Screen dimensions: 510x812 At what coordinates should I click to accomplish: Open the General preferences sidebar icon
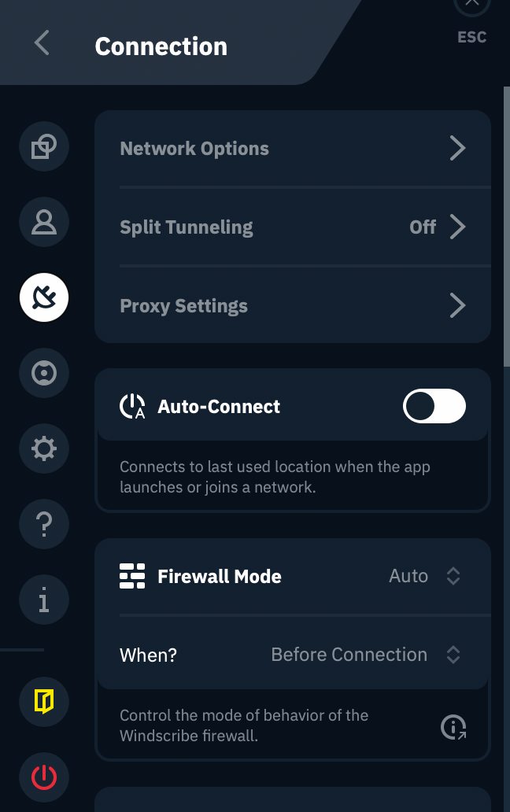pos(44,146)
